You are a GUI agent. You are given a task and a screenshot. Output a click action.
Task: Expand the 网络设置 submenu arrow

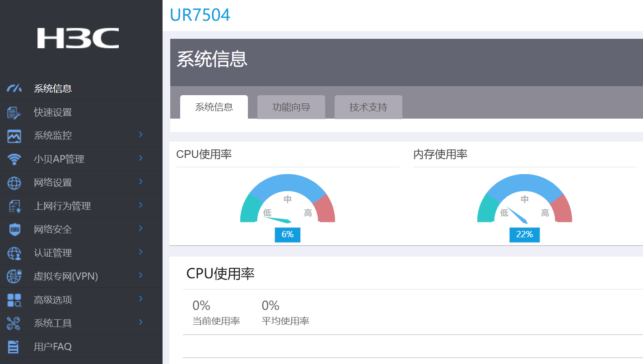pyautogui.click(x=141, y=181)
